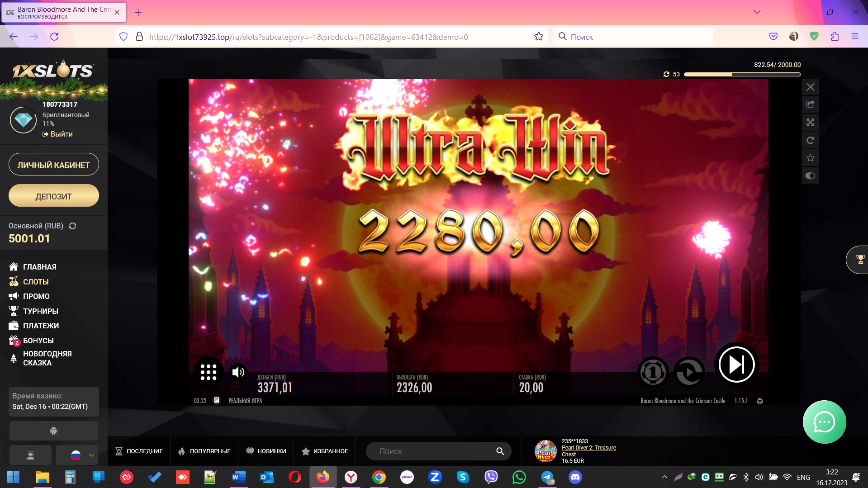
Task: Click the Выйти logout link
Action: click(x=57, y=134)
